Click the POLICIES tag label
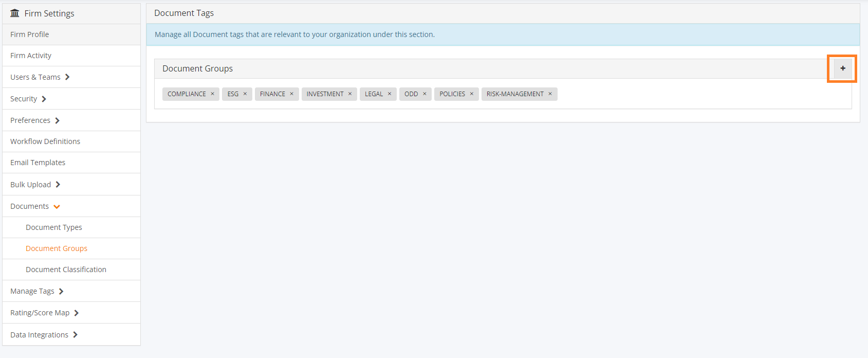The image size is (868, 358). click(452, 94)
